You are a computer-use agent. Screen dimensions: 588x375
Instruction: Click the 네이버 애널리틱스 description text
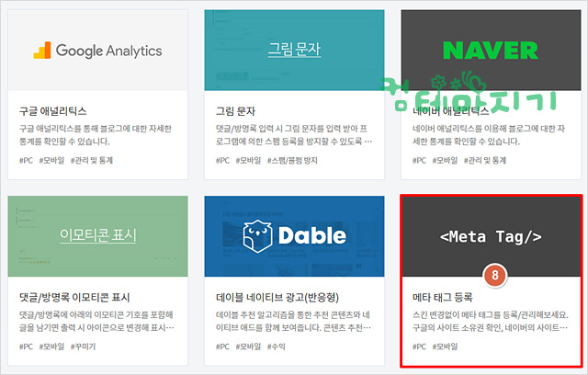pos(488,135)
